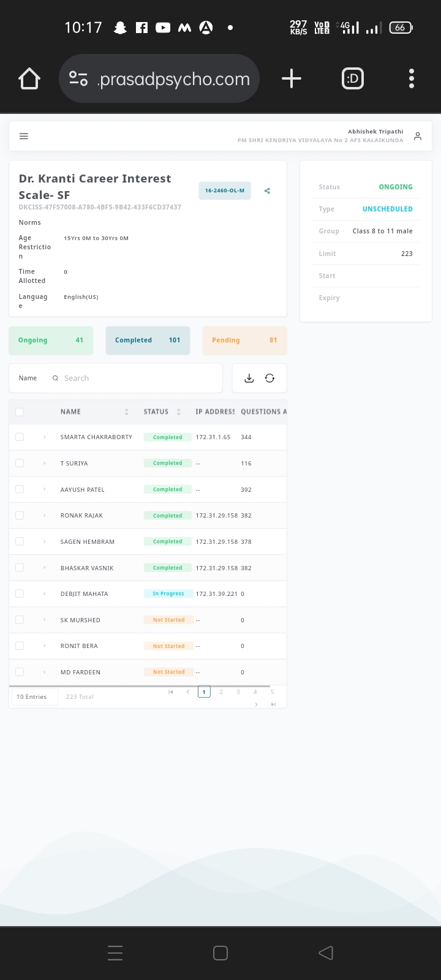Open the 10 Entries page-size dropdown
This screenshot has width=441, height=980.
pyautogui.click(x=34, y=697)
